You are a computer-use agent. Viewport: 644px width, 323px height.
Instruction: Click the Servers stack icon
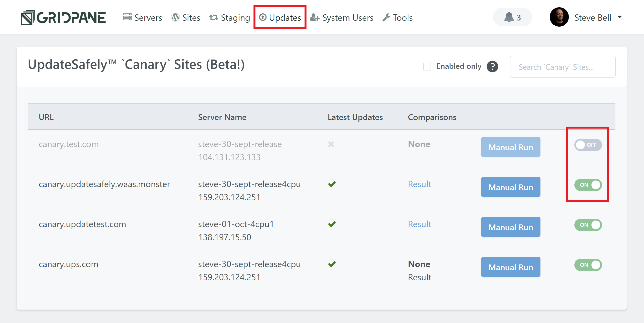point(127,17)
